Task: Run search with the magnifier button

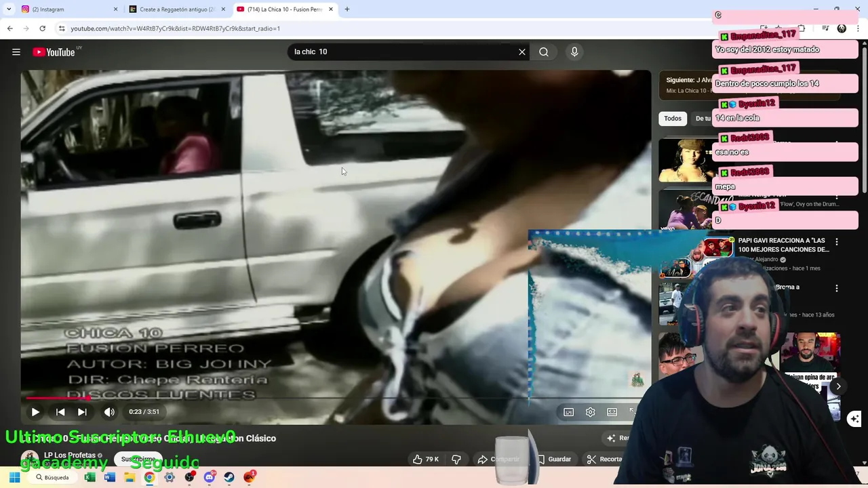Action: click(x=544, y=52)
